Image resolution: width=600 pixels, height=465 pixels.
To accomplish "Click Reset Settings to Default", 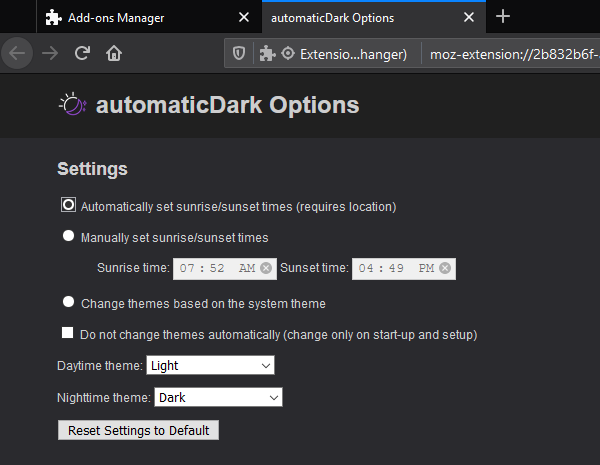I will pyautogui.click(x=139, y=430).
